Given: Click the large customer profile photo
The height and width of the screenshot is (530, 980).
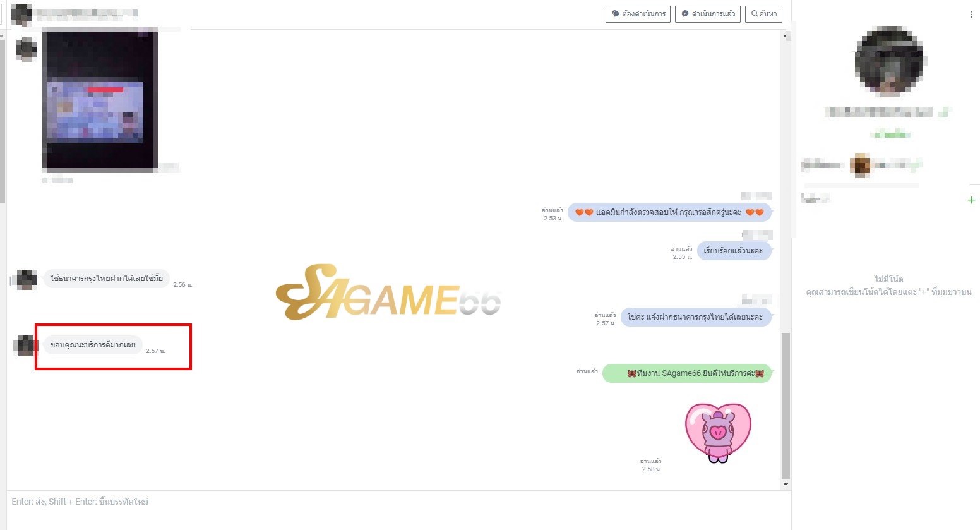Looking at the screenshot, I should (x=889, y=61).
